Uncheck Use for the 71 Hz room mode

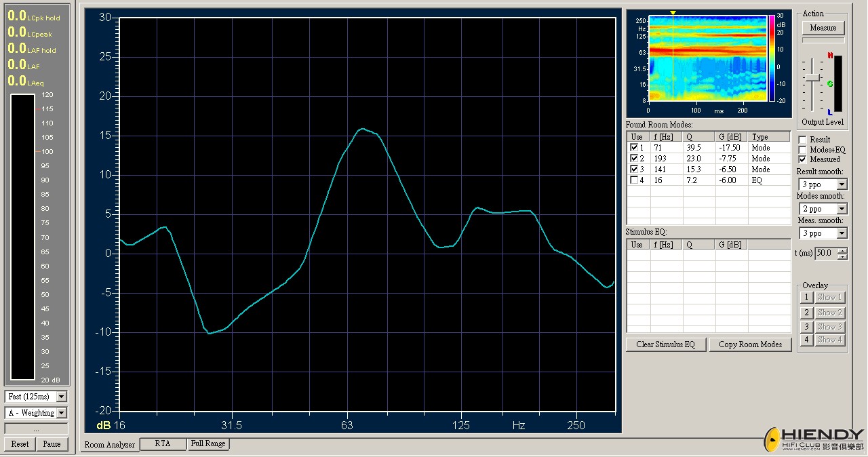click(x=634, y=148)
